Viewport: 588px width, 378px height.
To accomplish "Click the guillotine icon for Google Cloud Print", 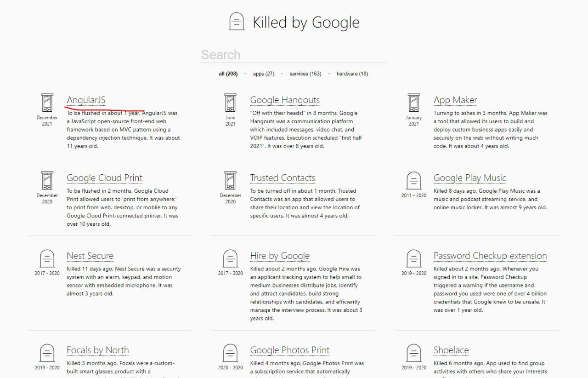I will coord(47,181).
